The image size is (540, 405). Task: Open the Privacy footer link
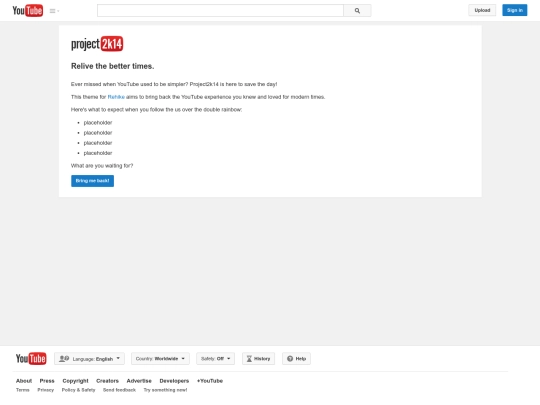pyautogui.click(x=46, y=390)
